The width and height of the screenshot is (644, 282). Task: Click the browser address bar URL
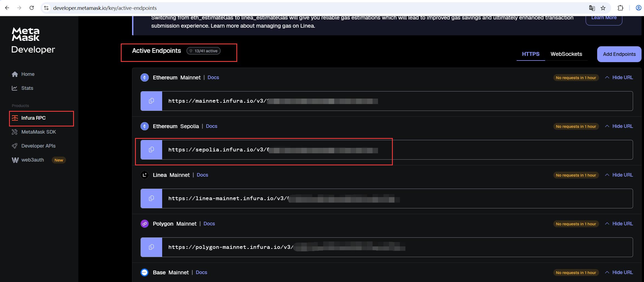pyautogui.click(x=105, y=8)
